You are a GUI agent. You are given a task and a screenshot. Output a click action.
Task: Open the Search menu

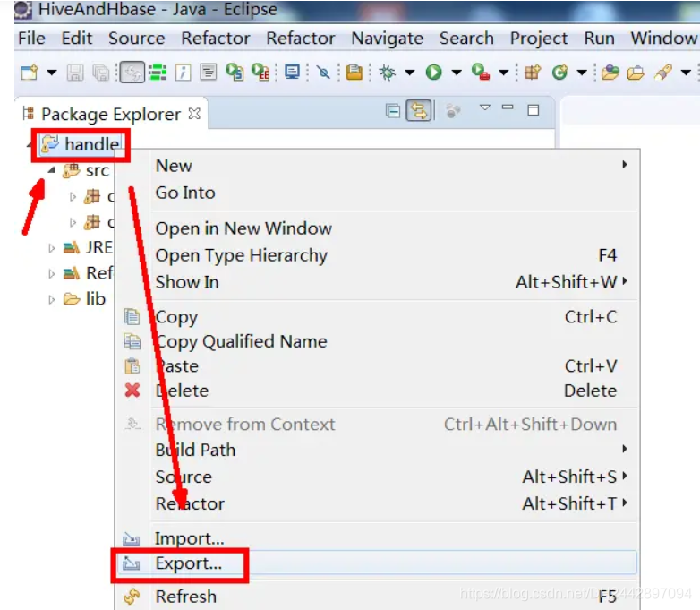coord(466,39)
